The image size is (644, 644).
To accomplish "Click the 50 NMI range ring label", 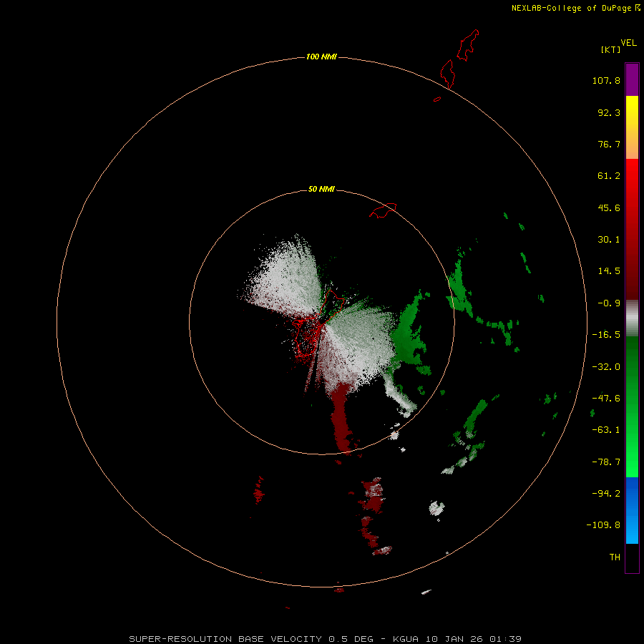I will click(x=321, y=189).
